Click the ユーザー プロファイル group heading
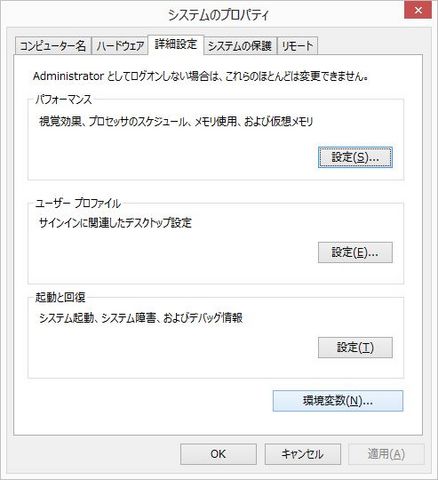Image resolution: width=438 pixels, height=480 pixels. tap(78, 203)
